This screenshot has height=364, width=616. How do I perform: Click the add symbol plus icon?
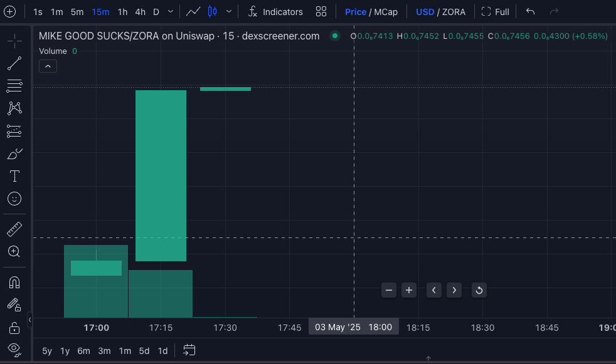[x=10, y=12]
